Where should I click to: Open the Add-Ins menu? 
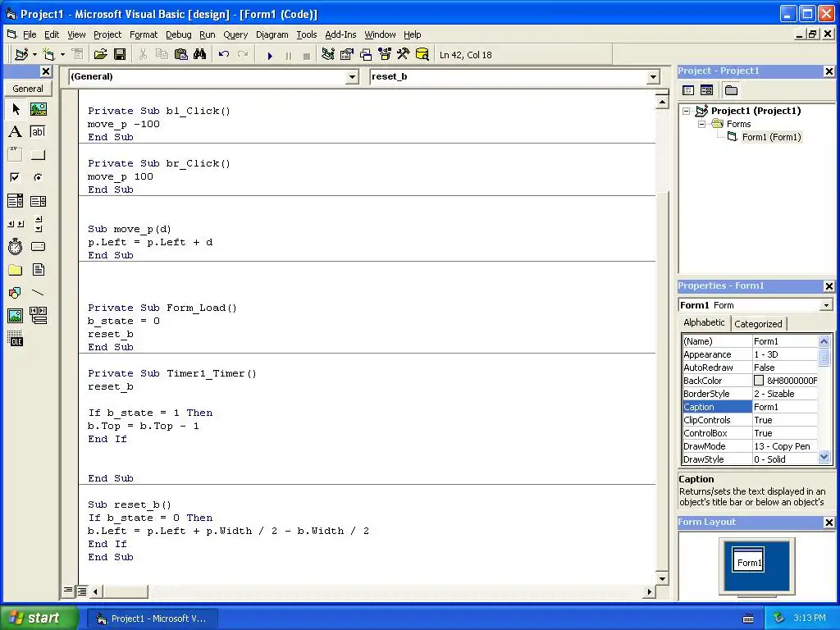[x=340, y=34]
